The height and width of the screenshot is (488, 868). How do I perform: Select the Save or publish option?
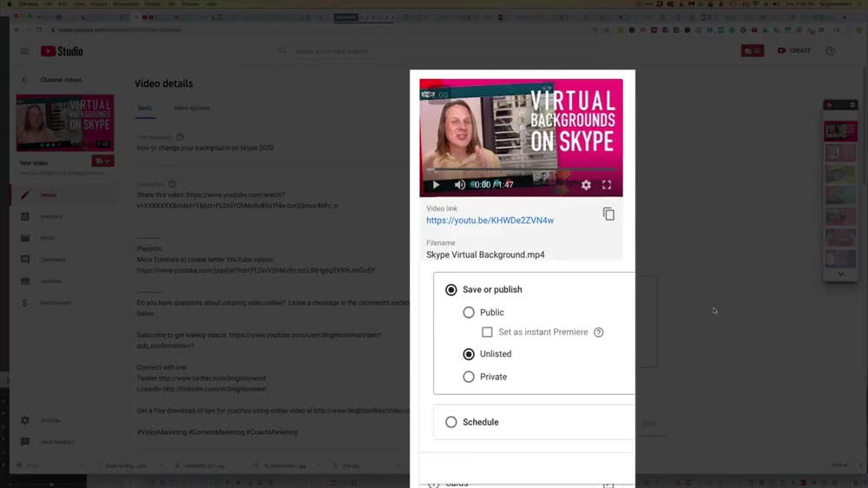pyautogui.click(x=451, y=290)
